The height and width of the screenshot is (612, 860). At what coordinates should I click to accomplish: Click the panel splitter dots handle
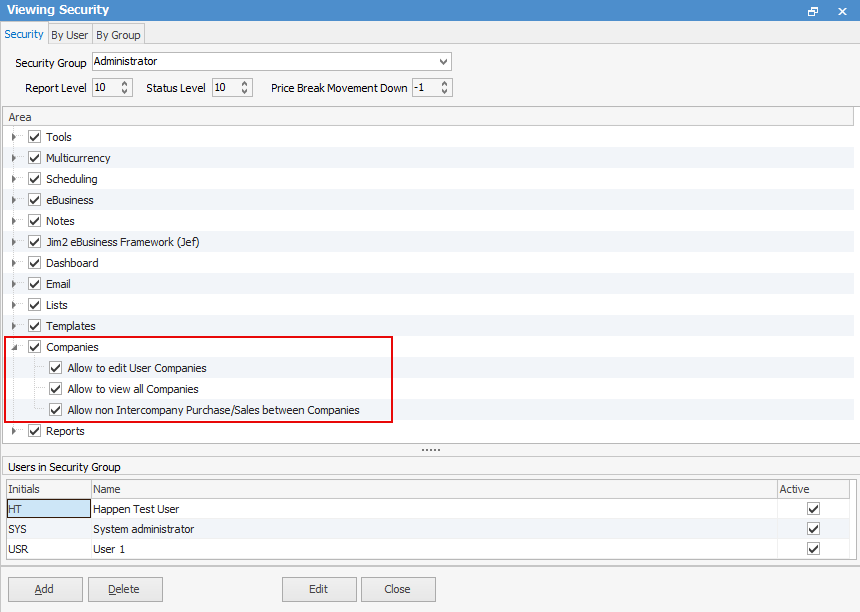tap(431, 450)
